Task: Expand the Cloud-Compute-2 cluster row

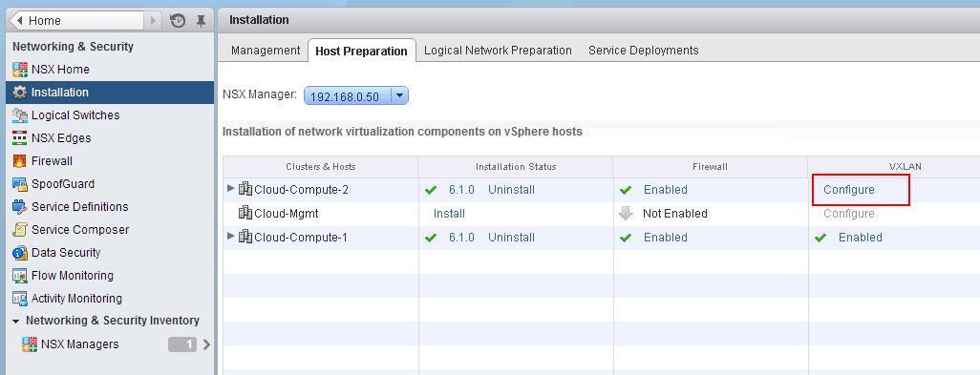Action: (231, 188)
